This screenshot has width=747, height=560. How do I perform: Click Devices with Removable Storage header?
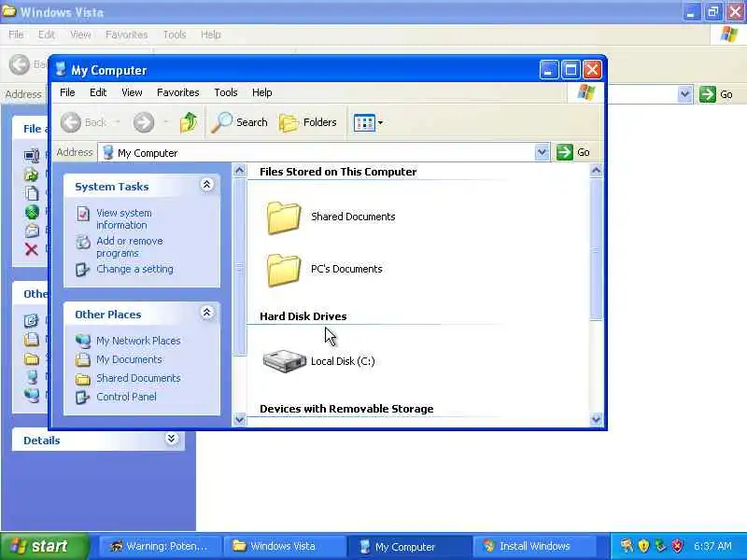tap(346, 409)
